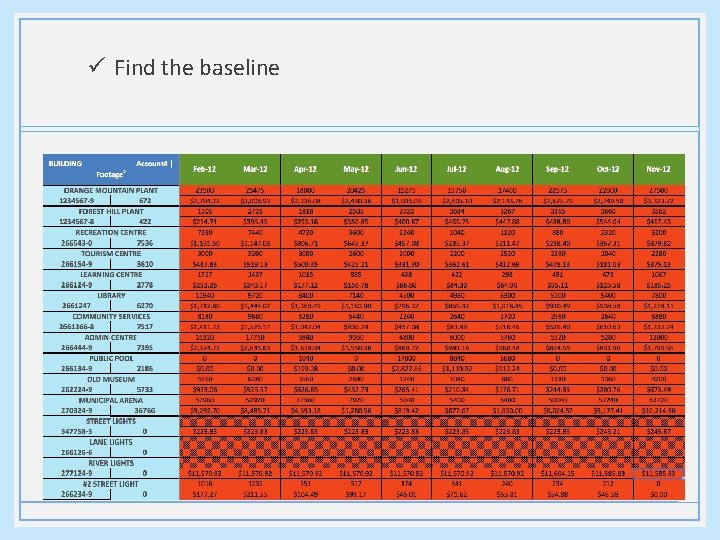Select the STREET LIGHTS row label
The image size is (720, 540).
point(111,421)
